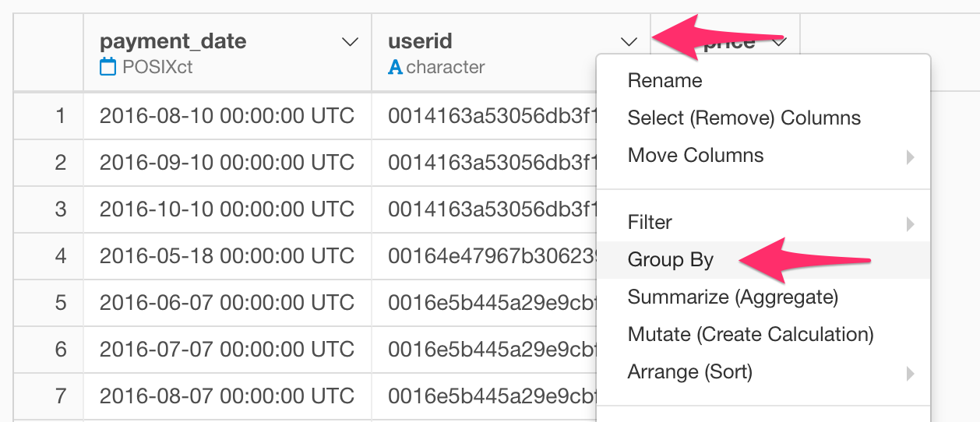980x422 pixels.
Task: Open the price column dropdown arrow
Action: coord(779,42)
